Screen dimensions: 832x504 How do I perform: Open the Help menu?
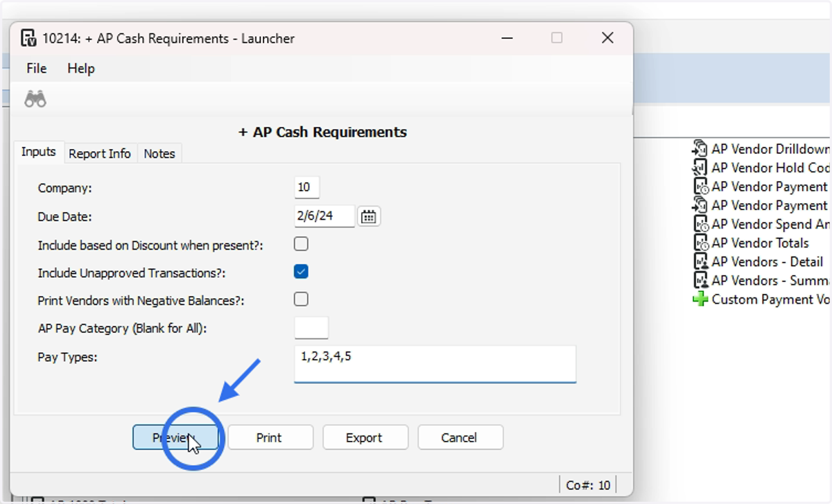(81, 68)
